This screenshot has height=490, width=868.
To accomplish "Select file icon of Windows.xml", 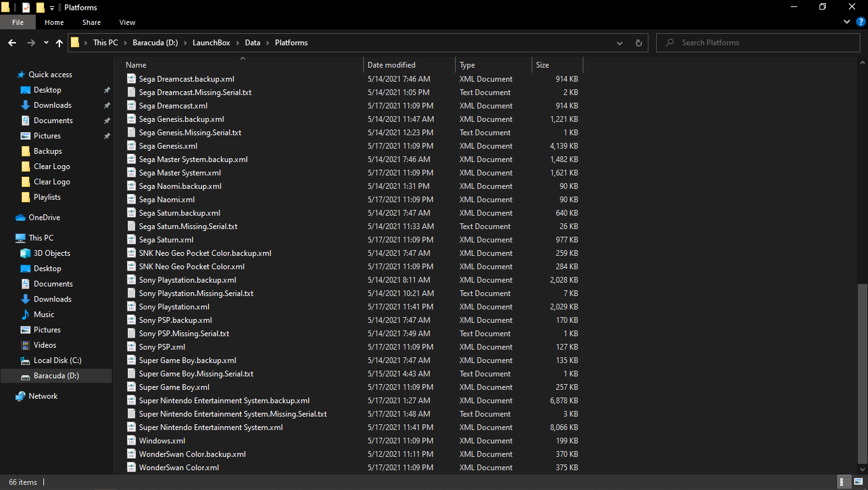I will [x=131, y=441].
